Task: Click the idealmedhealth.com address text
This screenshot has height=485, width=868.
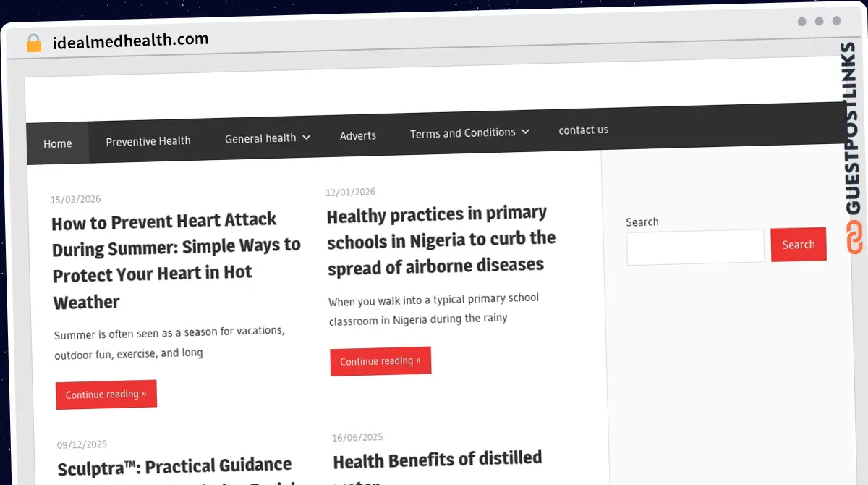Action: [130, 41]
